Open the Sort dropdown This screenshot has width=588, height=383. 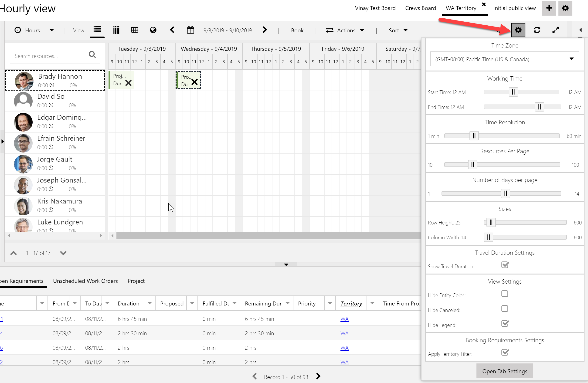tap(398, 30)
